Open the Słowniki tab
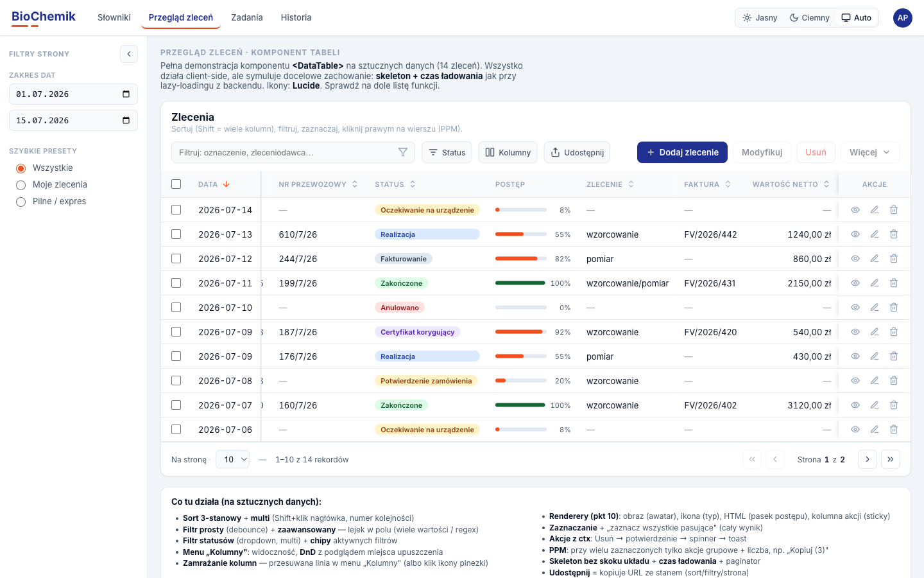The height and width of the screenshot is (578, 924). point(114,17)
